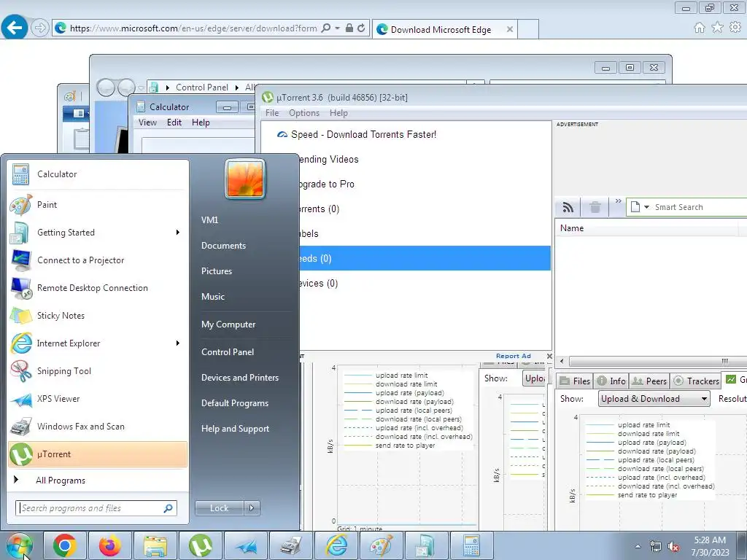This screenshot has width=747, height=560.
Task: Open Windows Fax and Scan
Action: pos(98,426)
